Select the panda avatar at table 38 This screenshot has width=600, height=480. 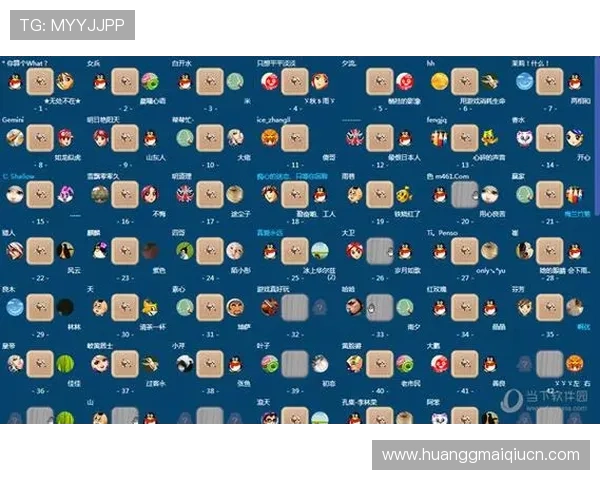click(x=185, y=364)
